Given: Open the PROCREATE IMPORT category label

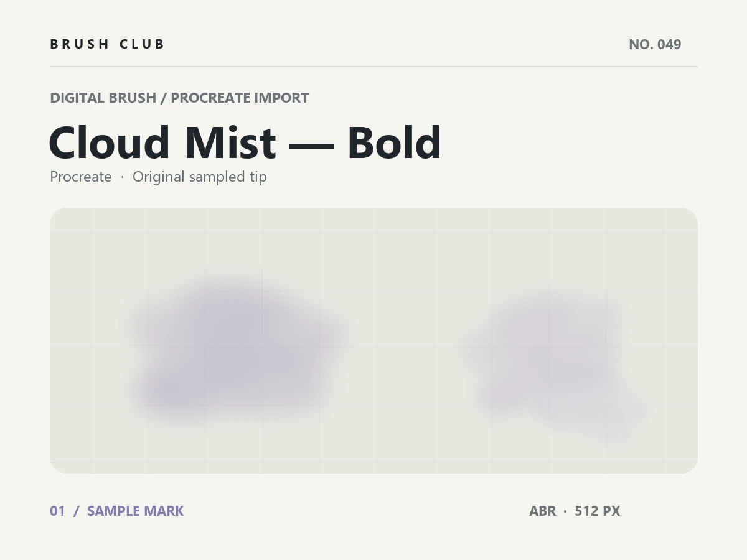Looking at the screenshot, I should [240, 98].
